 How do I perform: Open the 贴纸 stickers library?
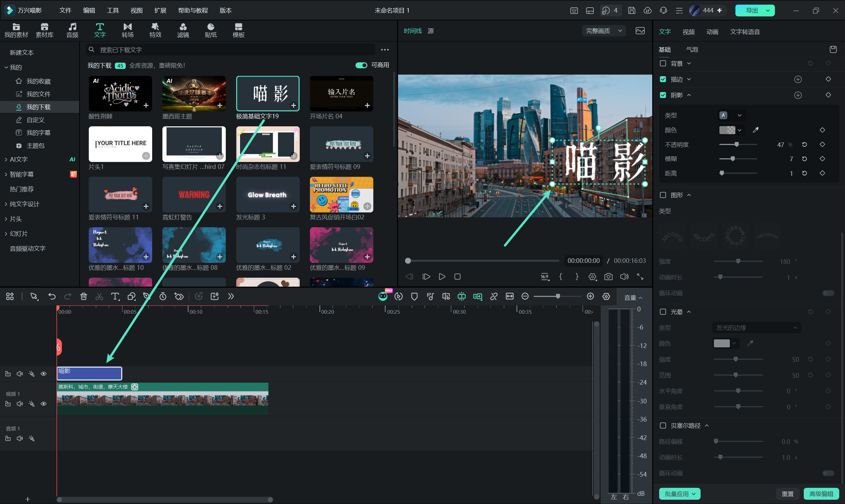click(x=211, y=30)
